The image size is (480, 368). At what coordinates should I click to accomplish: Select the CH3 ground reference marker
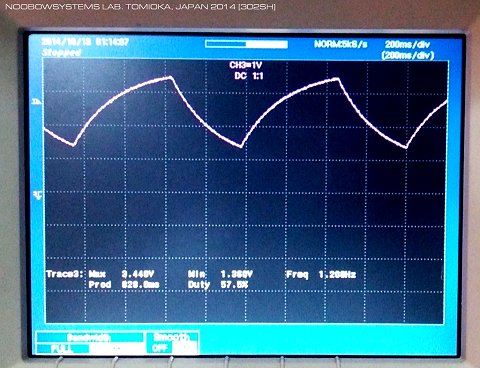(x=38, y=195)
